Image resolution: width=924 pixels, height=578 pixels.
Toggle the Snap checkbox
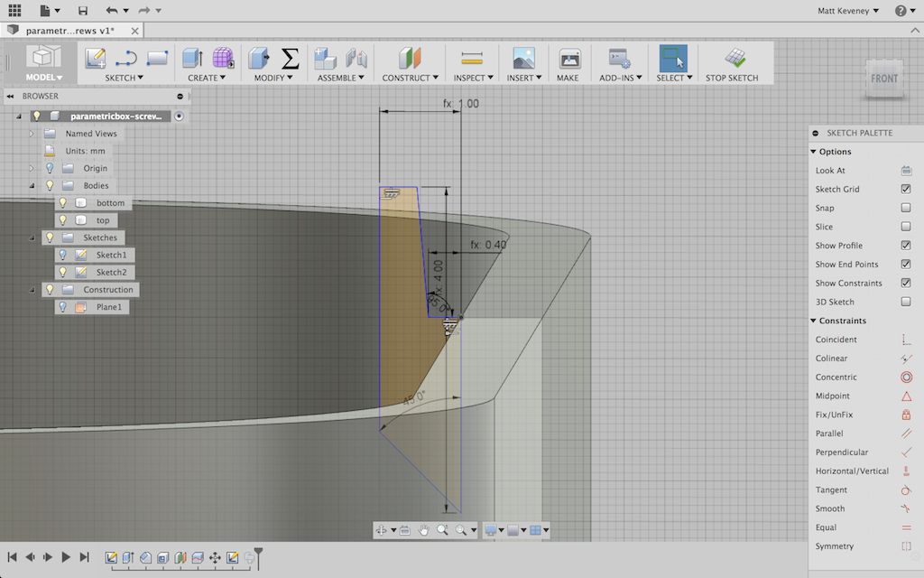(x=906, y=208)
